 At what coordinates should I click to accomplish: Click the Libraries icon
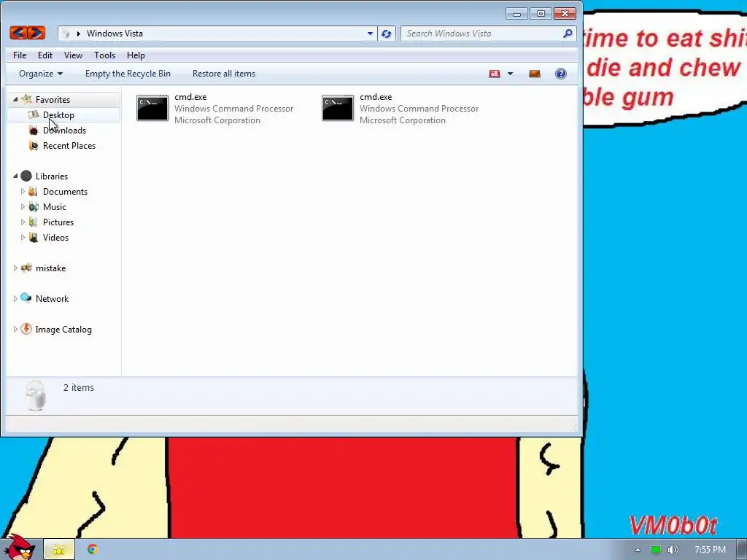coord(26,176)
